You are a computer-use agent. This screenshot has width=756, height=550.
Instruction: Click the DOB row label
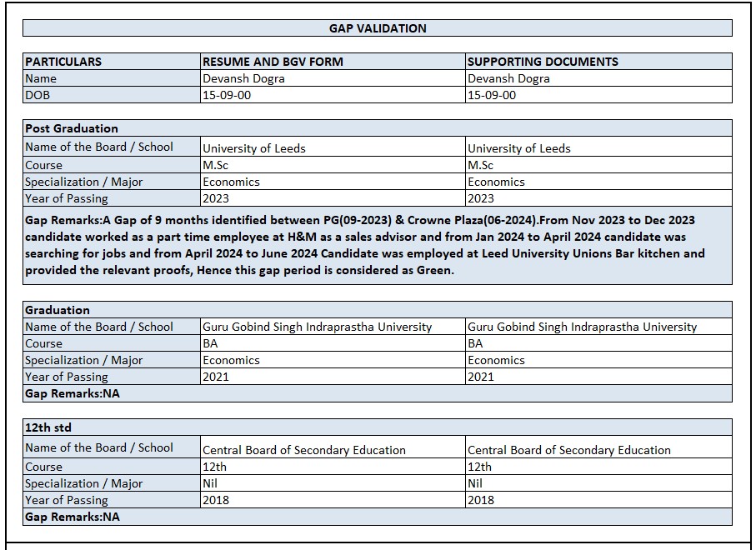[x=38, y=95]
